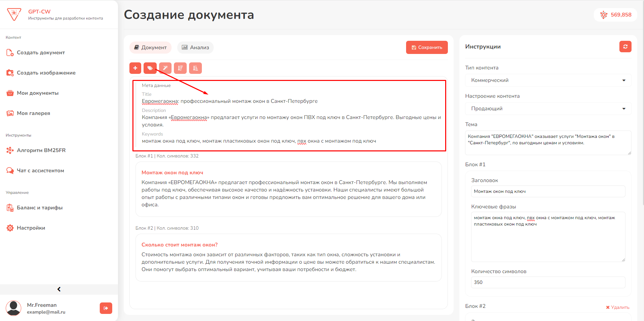This screenshot has width=644, height=321.
Task: Click the Моя галерея picture icon
Action: tap(10, 113)
